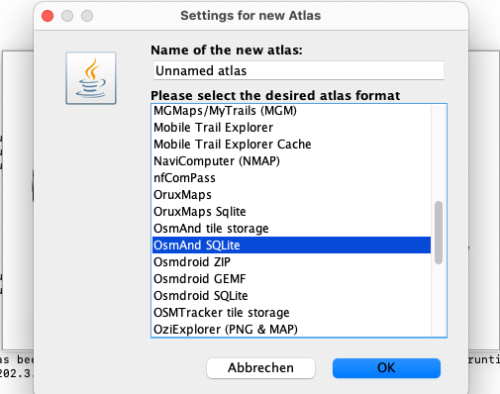The image size is (500, 394).
Task: Pick NaviComputer (NMAP) from the list
Action: click(292, 161)
